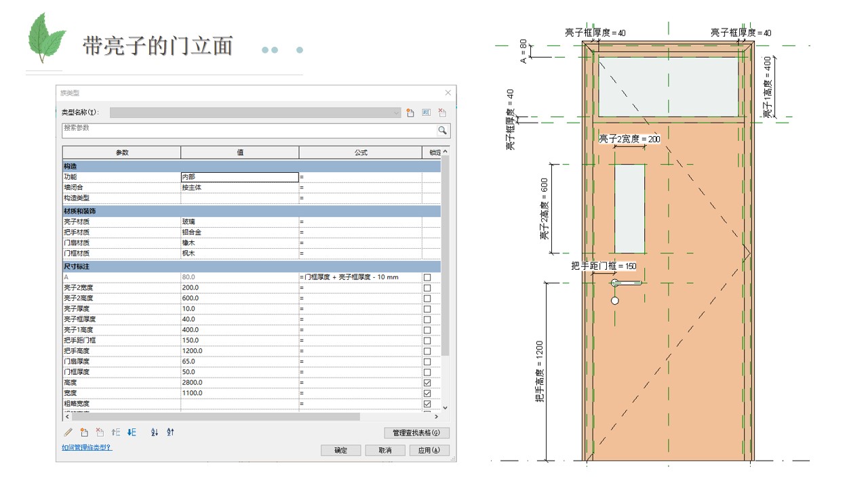
Task: Uncheck lock checkbox for 高度
Action: click(427, 383)
